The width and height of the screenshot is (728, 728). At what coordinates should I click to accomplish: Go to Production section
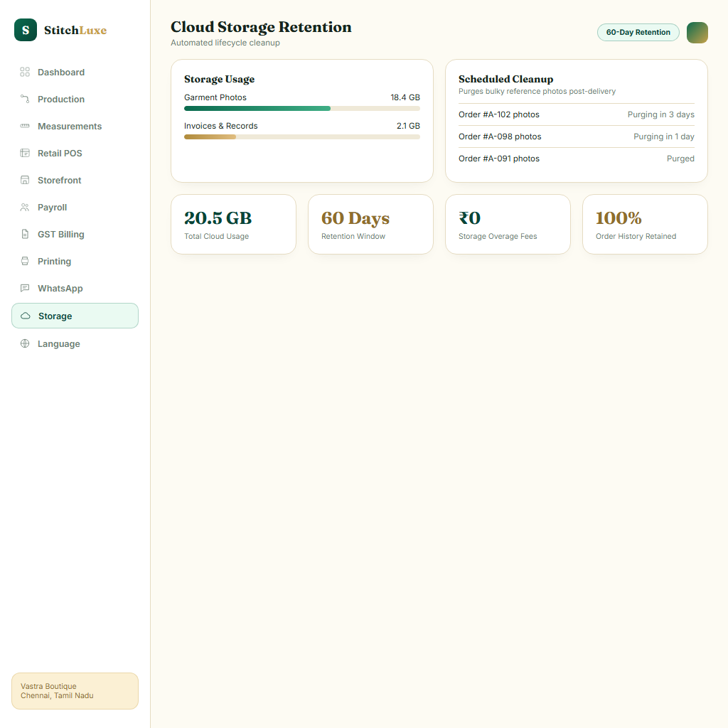click(x=75, y=99)
